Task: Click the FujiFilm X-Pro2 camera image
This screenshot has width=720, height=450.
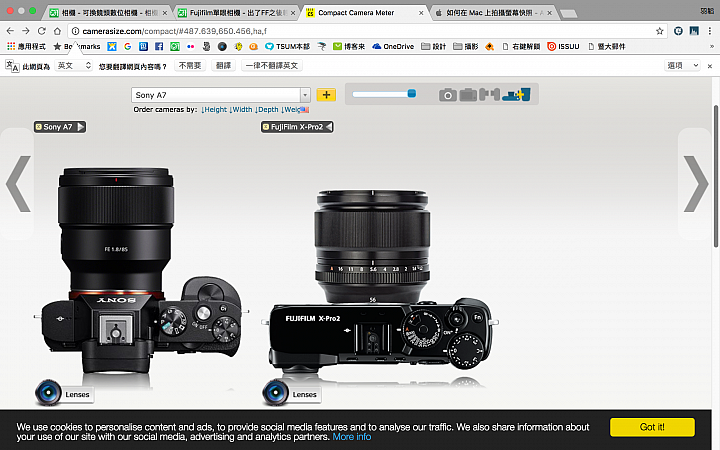Action: (x=380, y=280)
